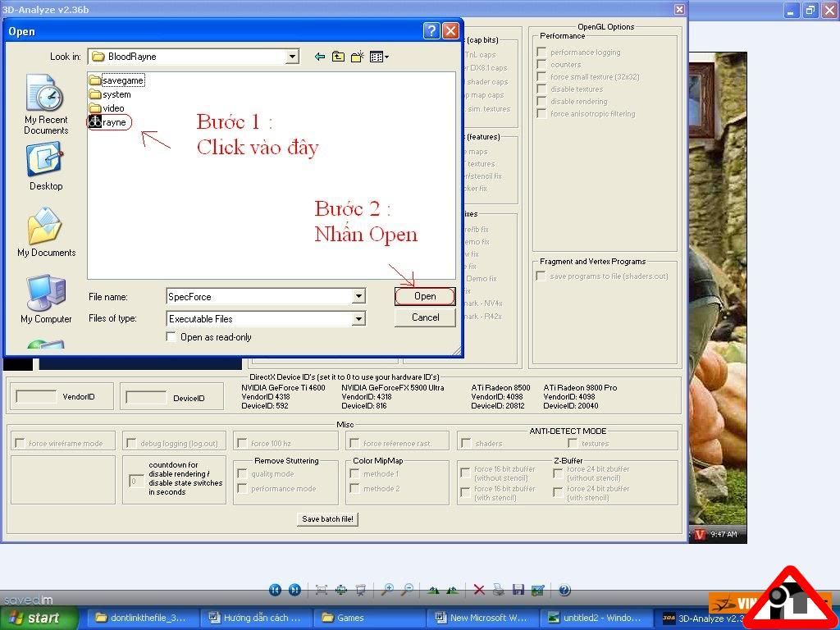Click the Open button
The width and height of the screenshot is (840, 630).
425,296
